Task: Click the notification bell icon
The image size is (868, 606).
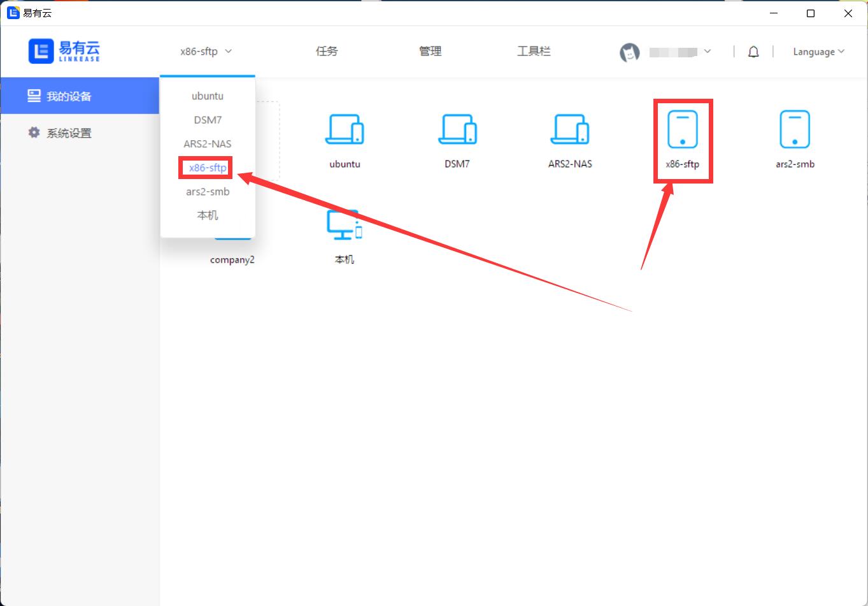Action: tap(753, 52)
